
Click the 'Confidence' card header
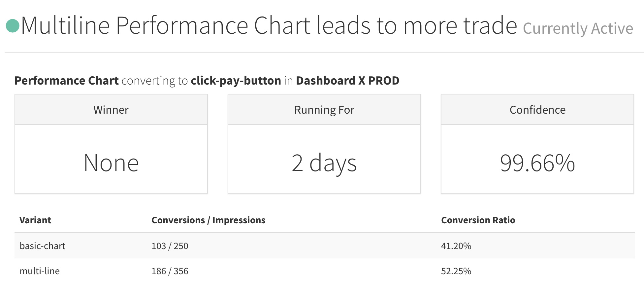[x=537, y=110]
